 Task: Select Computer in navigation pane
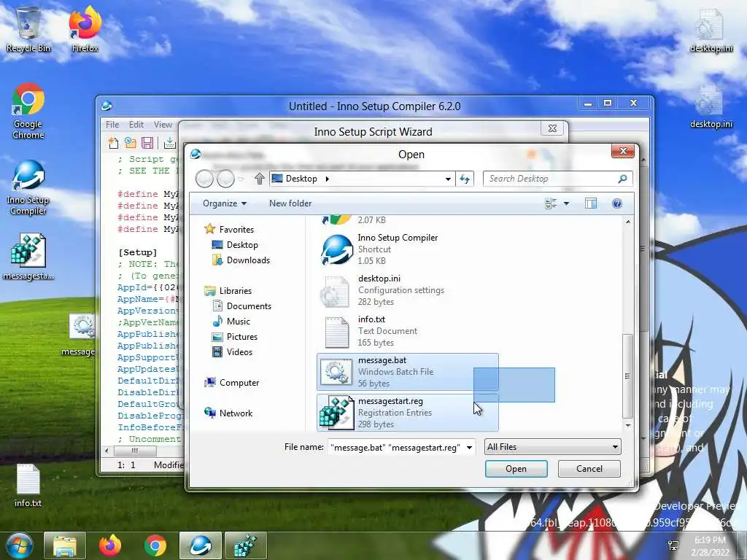pyautogui.click(x=232, y=382)
